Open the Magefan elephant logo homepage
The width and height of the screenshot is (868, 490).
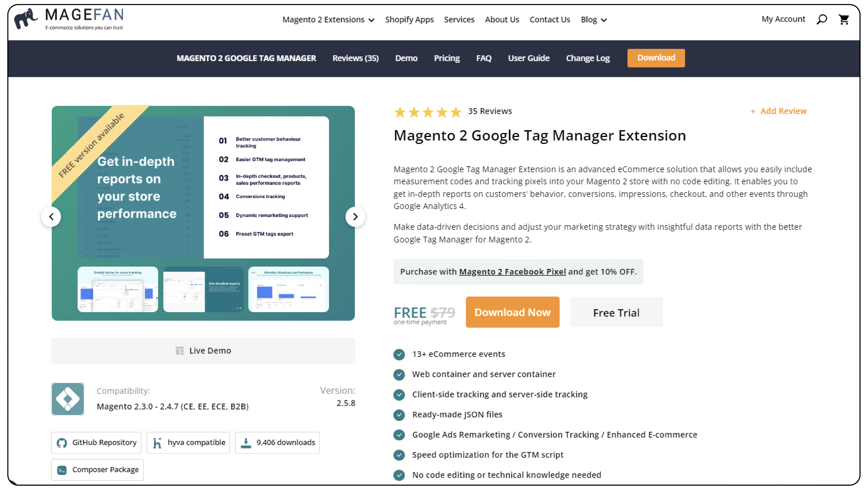pos(69,19)
